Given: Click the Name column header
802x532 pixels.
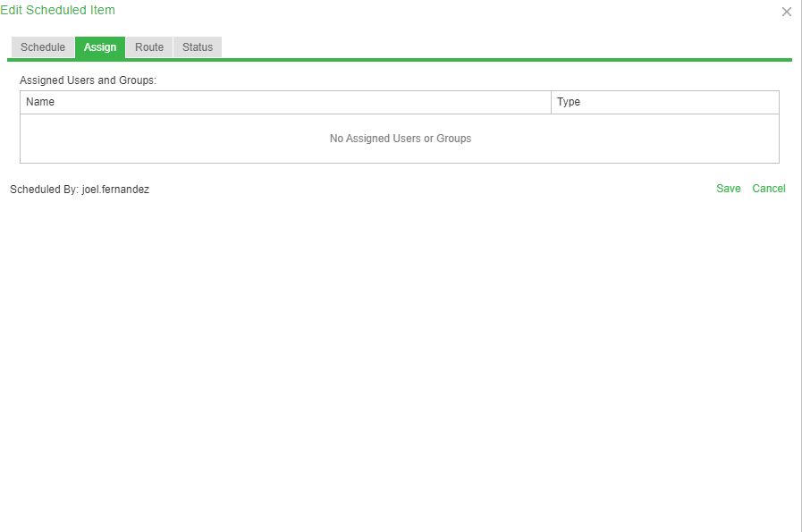Looking at the screenshot, I should pyautogui.click(x=285, y=102).
